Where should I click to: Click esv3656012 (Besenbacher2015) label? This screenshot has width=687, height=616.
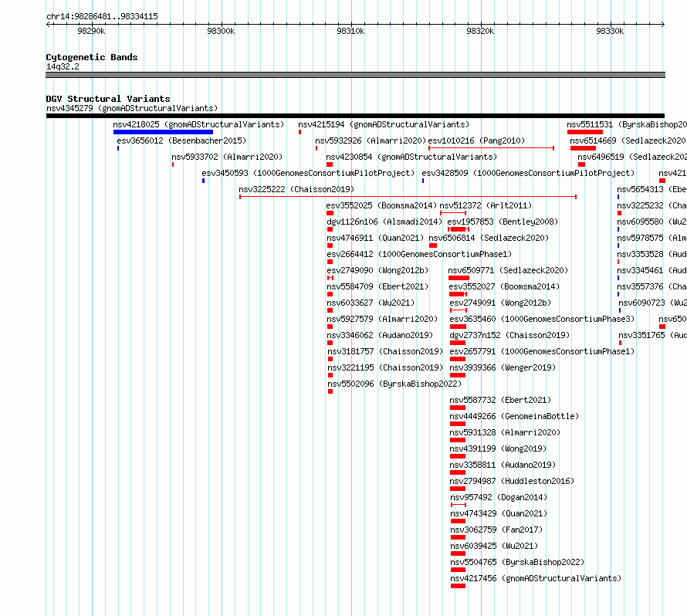click(x=182, y=140)
